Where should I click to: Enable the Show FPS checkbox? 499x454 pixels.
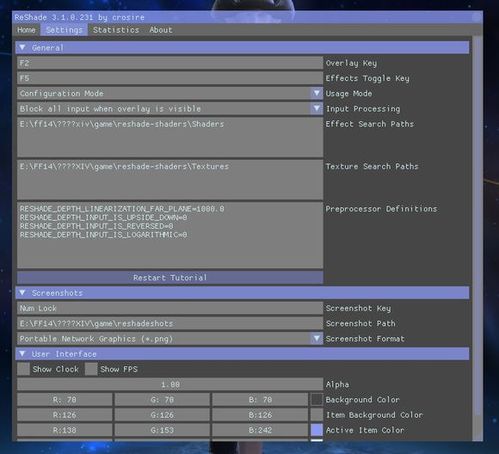(91, 369)
